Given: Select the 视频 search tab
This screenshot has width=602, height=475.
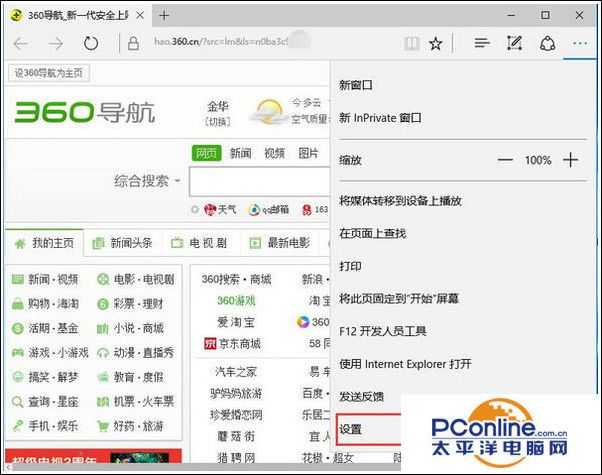Looking at the screenshot, I should (x=274, y=153).
